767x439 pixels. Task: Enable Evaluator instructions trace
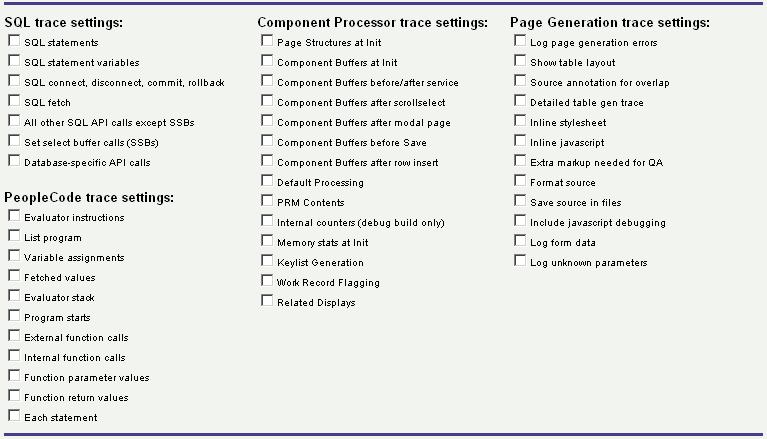click(x=14, y=216)
